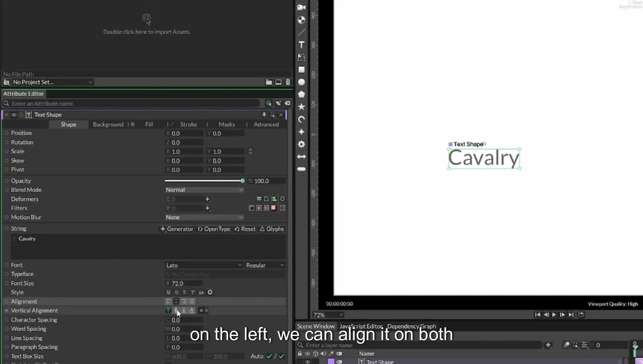Click the Glyphs button

pyautogui.click(x=272, y=229)
